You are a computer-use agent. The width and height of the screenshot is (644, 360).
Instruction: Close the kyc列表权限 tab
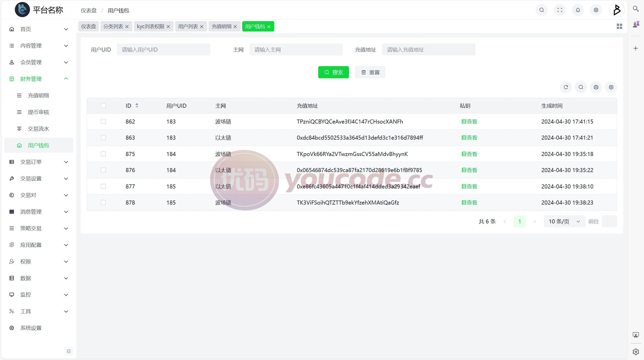tap(168, 27)
